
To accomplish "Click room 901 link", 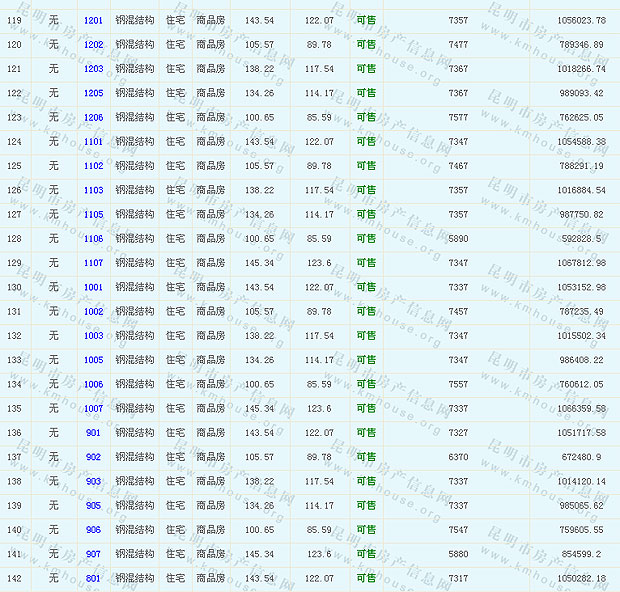I will coord(93,433).
